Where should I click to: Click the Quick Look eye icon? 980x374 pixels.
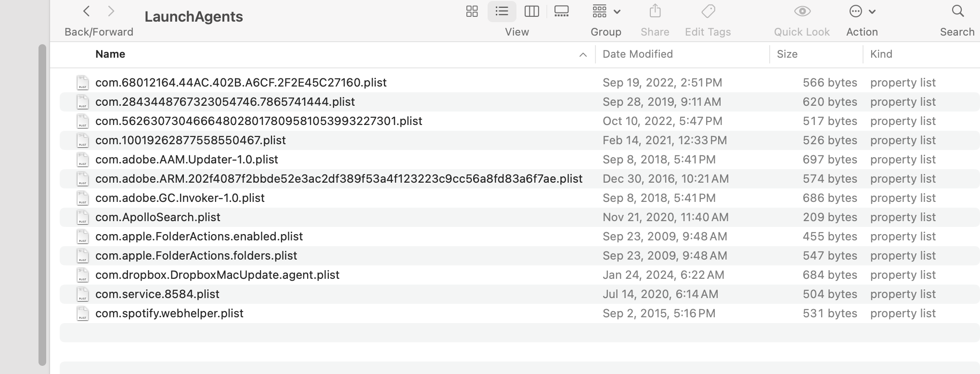click(x=802, y=12)
